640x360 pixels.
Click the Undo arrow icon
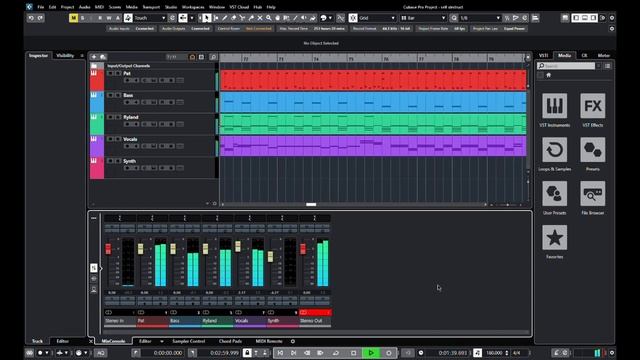pos(31,18)
